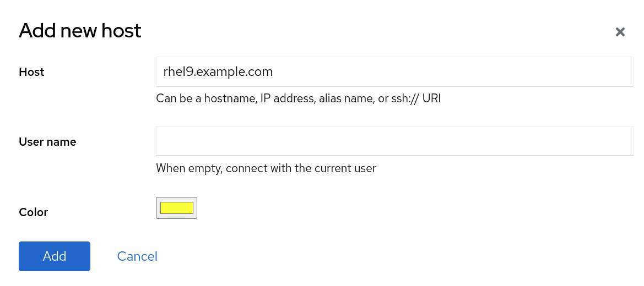
Task: Click the "ssh:// URI" hint text
Action: [416, 99]
